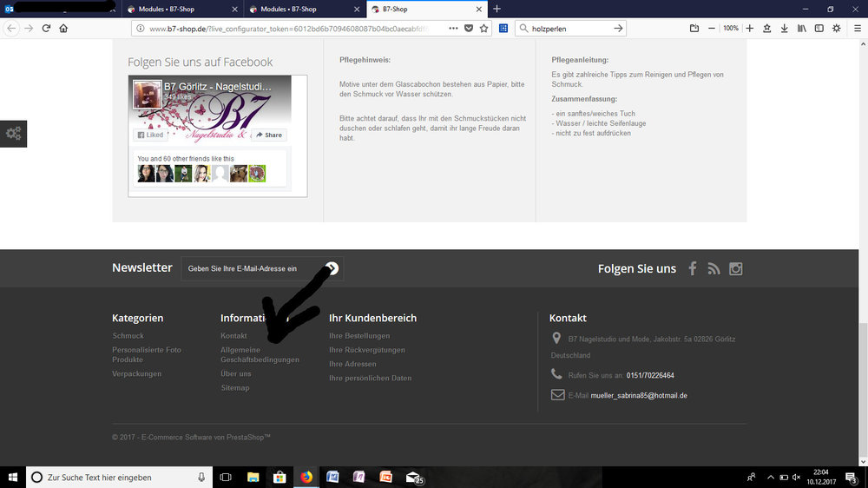Open the library bookshelf icon
The width and height of the screenshot is (868, 488).
(x=801, y=29)
